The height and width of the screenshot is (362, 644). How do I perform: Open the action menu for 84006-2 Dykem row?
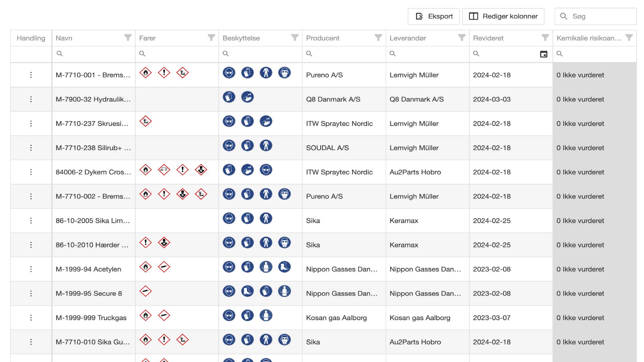(31, 172)
